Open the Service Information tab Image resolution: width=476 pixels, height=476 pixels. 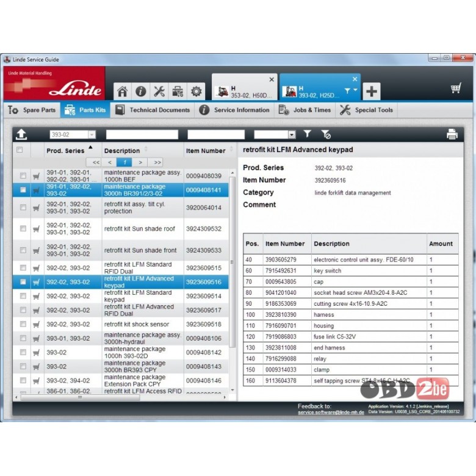234,110
